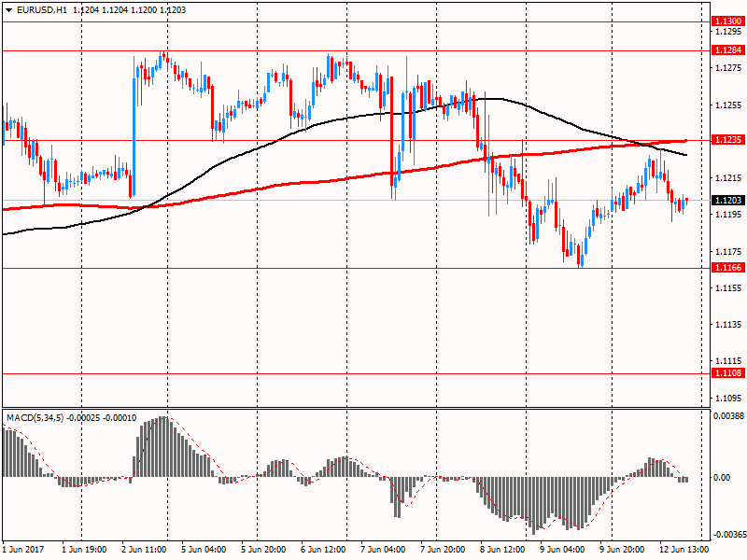Click the MACD(5,34,5) indicator label
Screen dimensions: 747x560
click(x=35, y=418)
